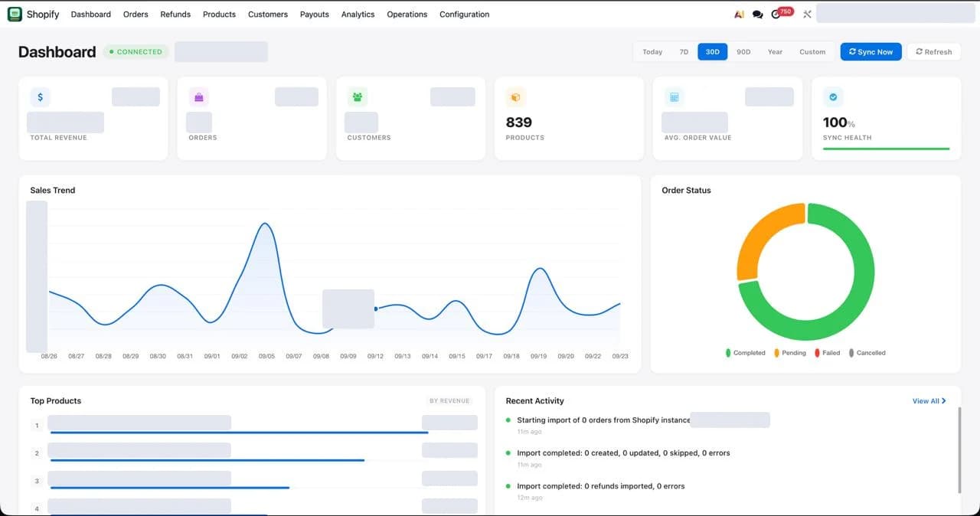Click the CONNECTED status badge
Image resolution: width=980 pixels, height=516 pixels.
[x=136, y=52]
